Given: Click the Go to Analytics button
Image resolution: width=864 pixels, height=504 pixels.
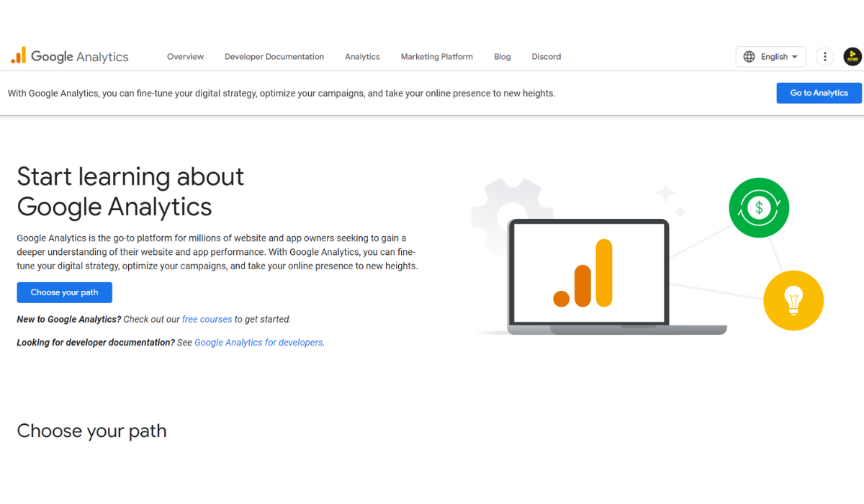Looking at the screenshot, I should (x=819, y=93).
